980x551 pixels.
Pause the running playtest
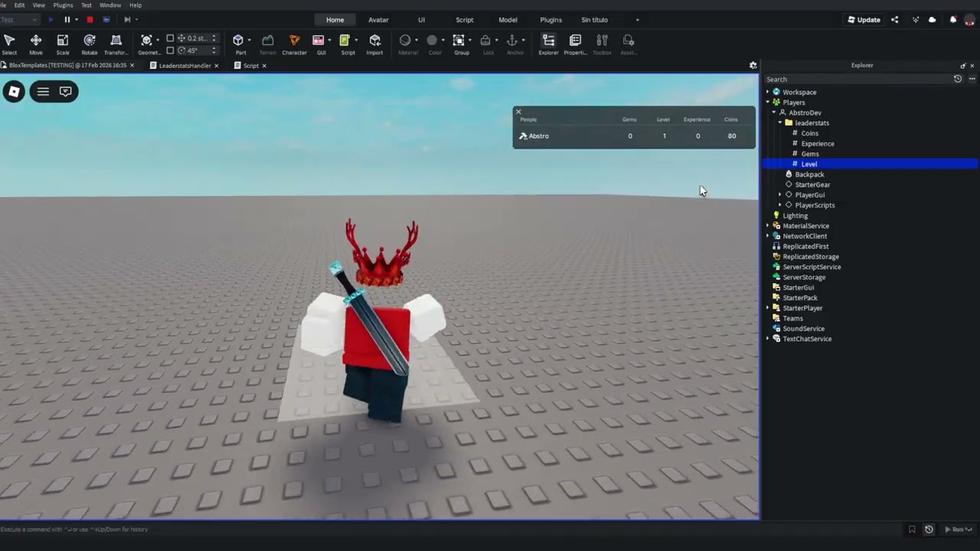[x=67, y=20]
